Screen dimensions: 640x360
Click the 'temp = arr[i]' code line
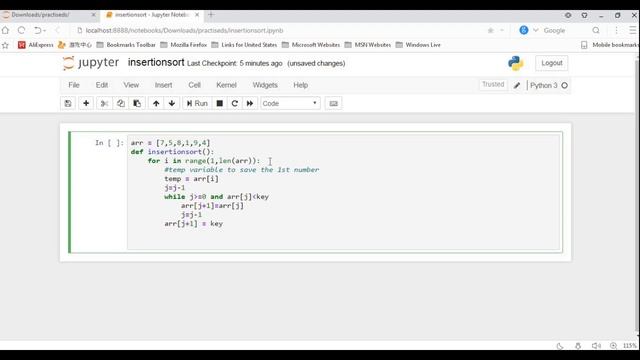point(191,179)
